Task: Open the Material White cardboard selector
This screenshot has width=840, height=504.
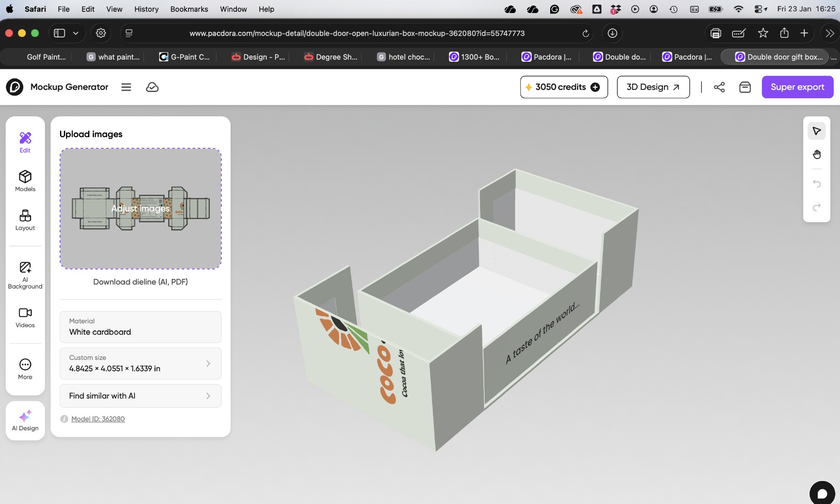Action: (x=140, y=327)
